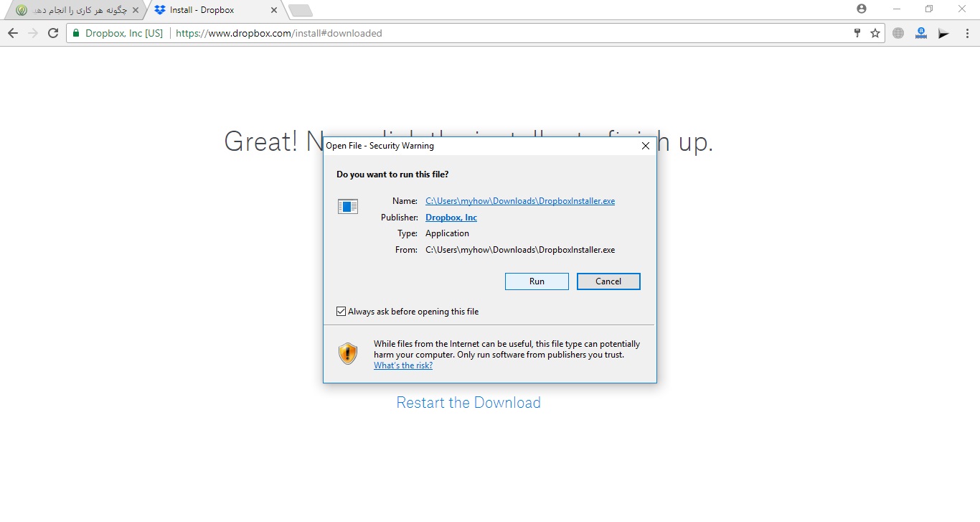Open the Chrome three-dot menu
Viewport: 980px width, 522px height.
pos(967,33)
